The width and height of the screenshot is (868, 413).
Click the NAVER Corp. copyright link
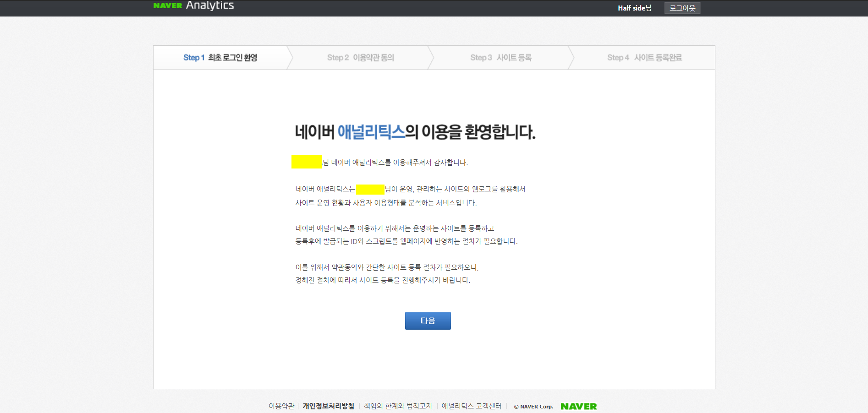(x=533, y=407)
